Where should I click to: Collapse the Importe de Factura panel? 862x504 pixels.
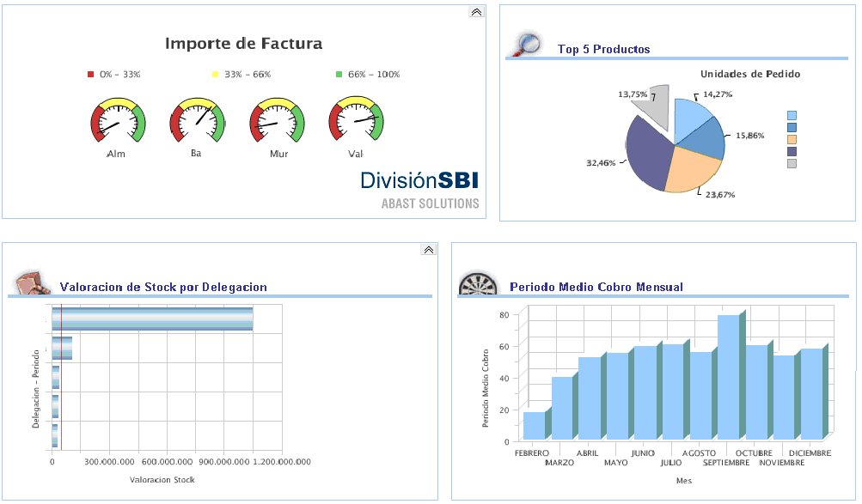[x=476, y=12]
